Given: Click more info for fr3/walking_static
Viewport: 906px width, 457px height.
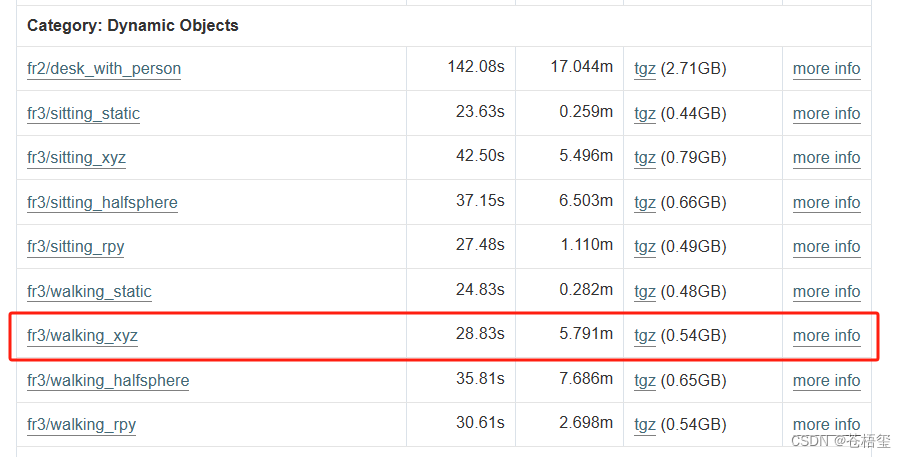Looking at the screenshot, I should (826, 291).
